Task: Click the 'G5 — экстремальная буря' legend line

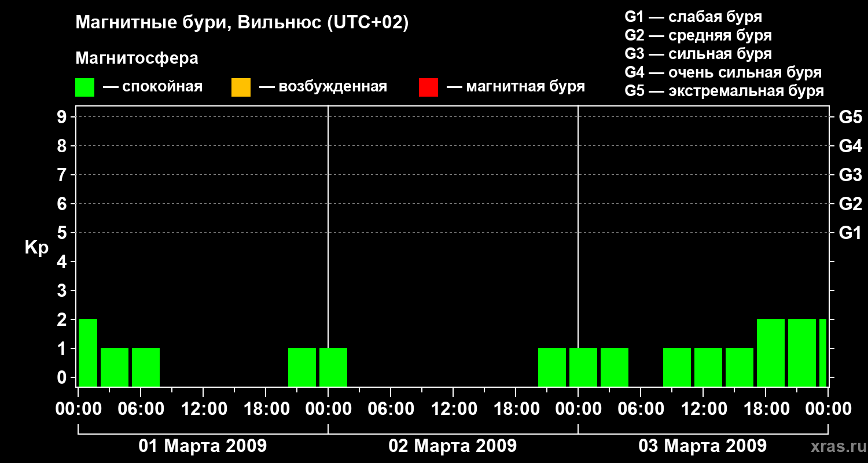Action: 724,91
